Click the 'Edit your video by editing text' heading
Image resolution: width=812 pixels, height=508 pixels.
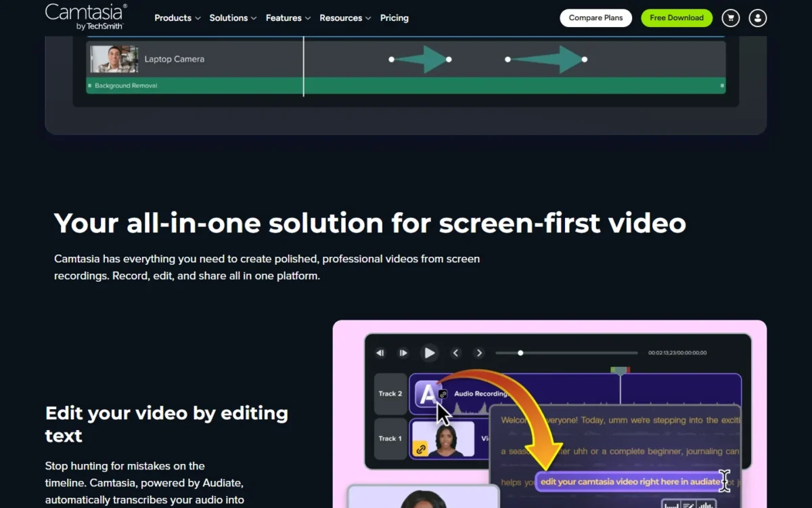[166, 424]
